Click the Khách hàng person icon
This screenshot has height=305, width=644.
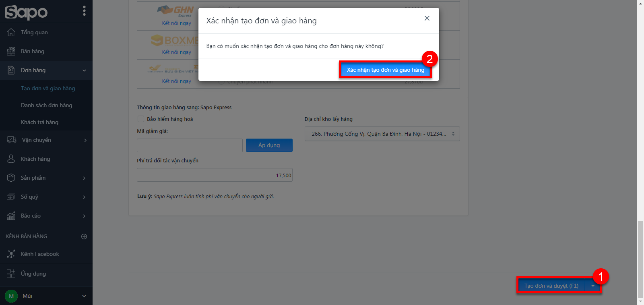tap(11, 159)
